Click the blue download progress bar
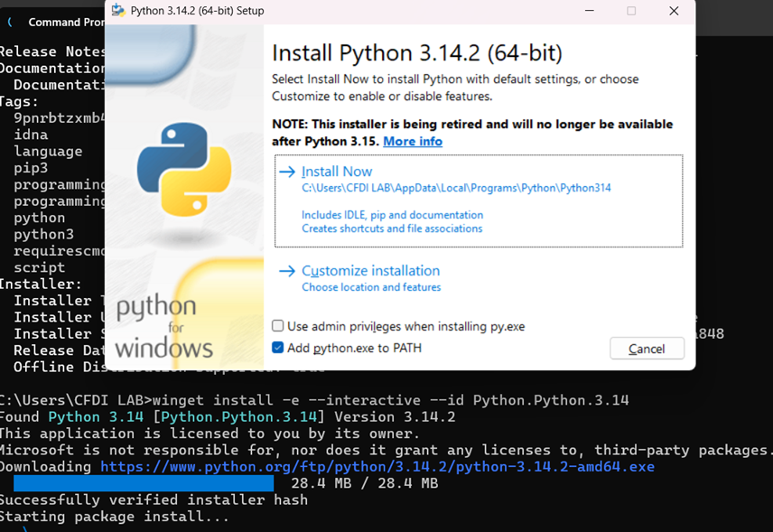Screen dimensions: 773x532 tap(143, 484)
